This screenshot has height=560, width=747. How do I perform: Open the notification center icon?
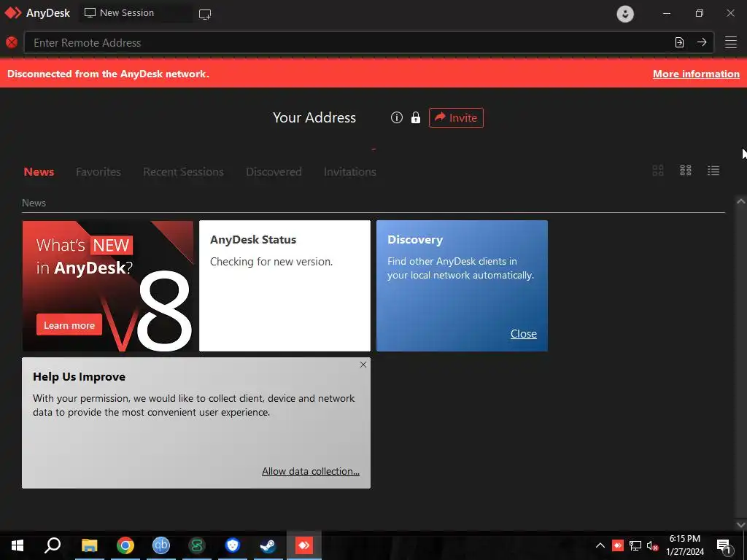tap(724, 545)
